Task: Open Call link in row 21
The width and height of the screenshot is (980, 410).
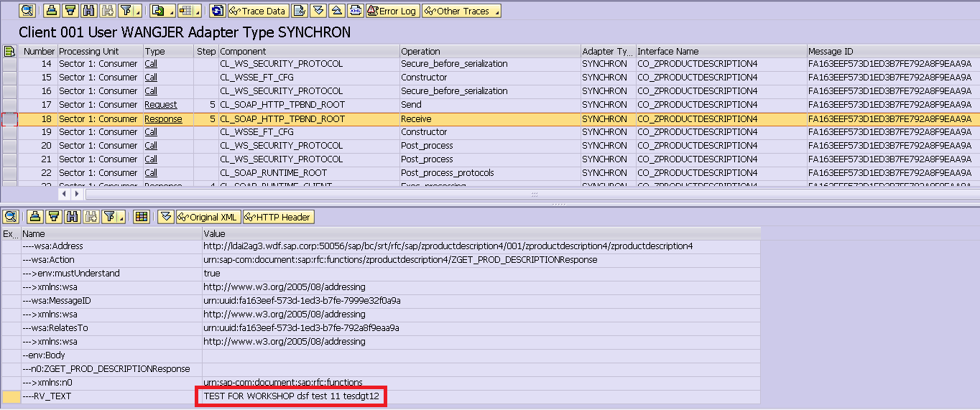Action: [151, 159]
